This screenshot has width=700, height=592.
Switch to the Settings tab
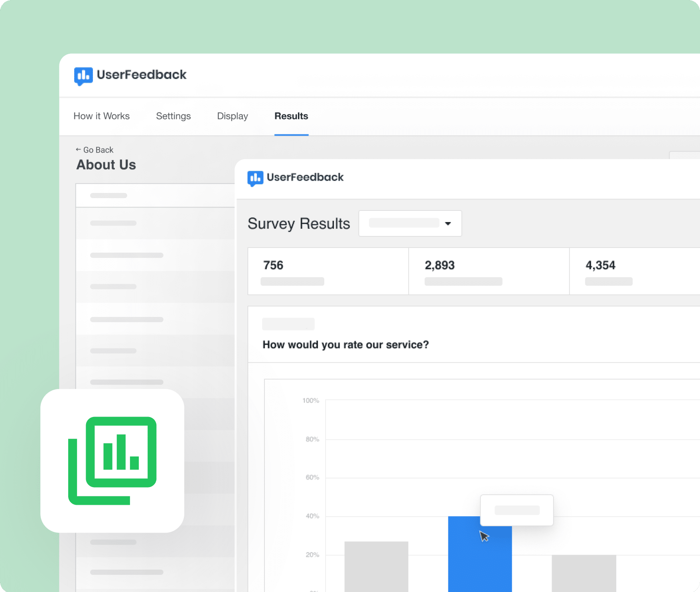[174, 116]
